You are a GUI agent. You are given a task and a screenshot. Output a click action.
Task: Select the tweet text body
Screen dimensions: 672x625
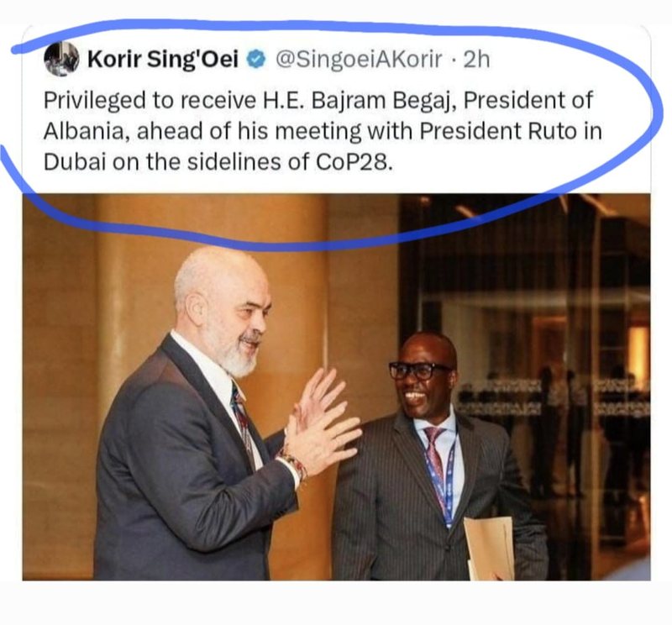click(323, 131)
